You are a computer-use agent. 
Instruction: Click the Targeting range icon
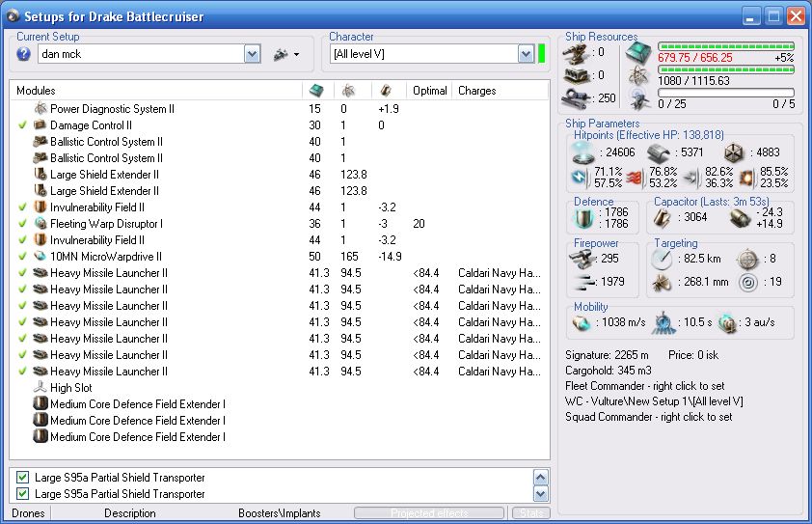click(660, 260)
